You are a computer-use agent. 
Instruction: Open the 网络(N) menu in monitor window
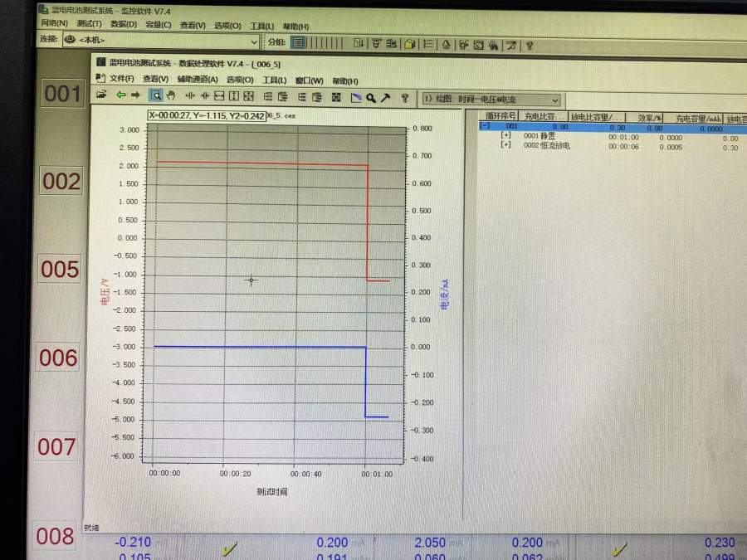pyautogui.click(x=54, y=23)
